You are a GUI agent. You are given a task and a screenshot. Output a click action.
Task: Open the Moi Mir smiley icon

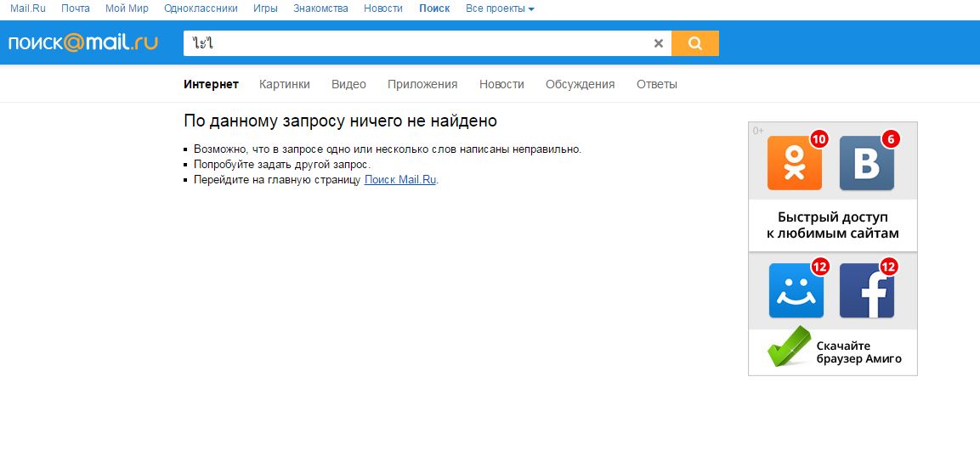(x=796, y=291)
